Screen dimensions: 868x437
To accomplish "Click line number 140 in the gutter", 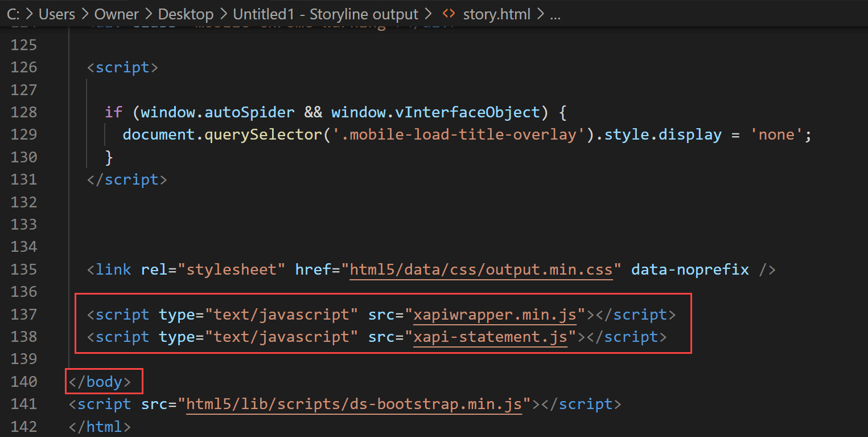I will pyautogui.click(x=23, y=382).
